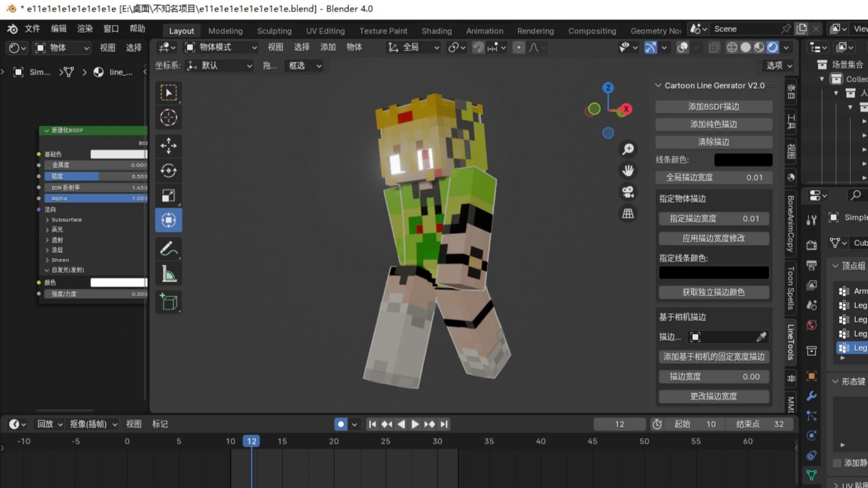
Task: Collapse the Cartoon Line Genrator panel
Action: 658,86
